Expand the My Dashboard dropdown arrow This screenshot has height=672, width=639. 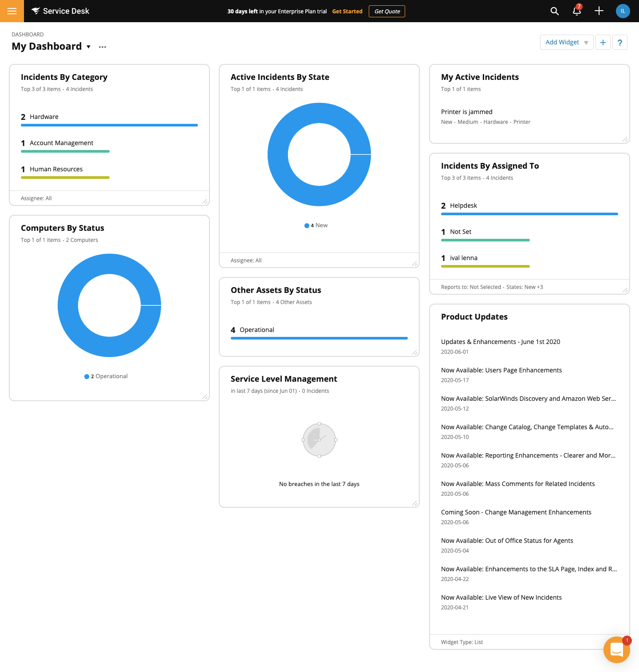point(88,47)
